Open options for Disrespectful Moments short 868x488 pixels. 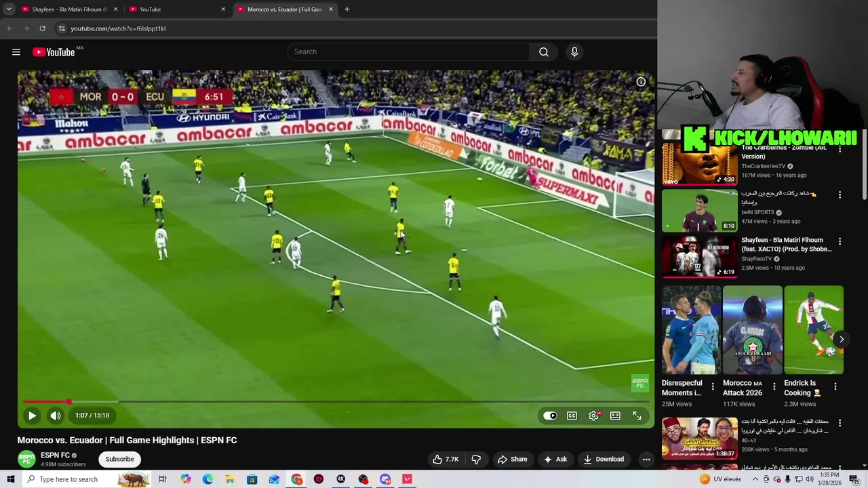point(713,386)
